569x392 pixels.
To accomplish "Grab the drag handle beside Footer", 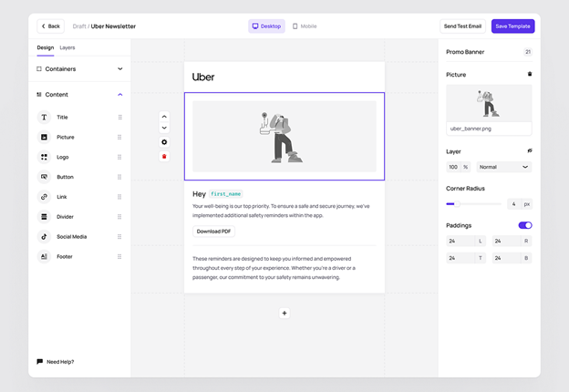I will (x=119, y=257).
